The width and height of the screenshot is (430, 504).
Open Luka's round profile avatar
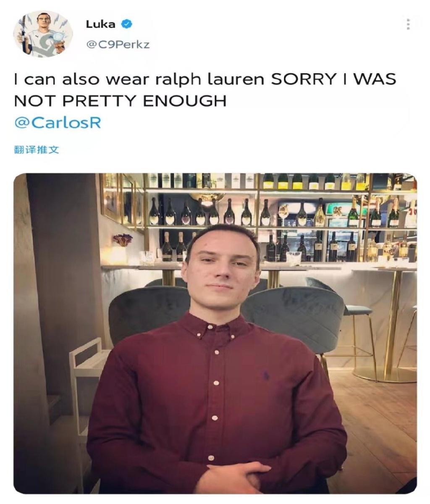point(42,34)
